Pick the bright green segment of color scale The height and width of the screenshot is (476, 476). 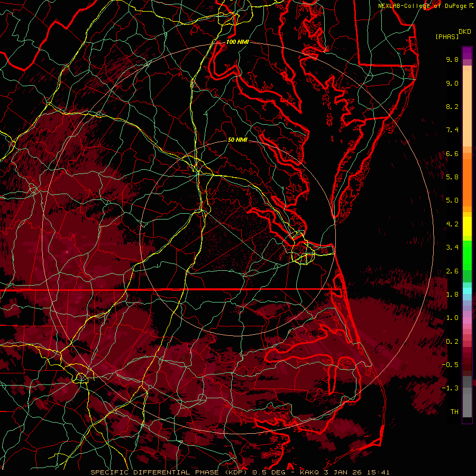467,255
